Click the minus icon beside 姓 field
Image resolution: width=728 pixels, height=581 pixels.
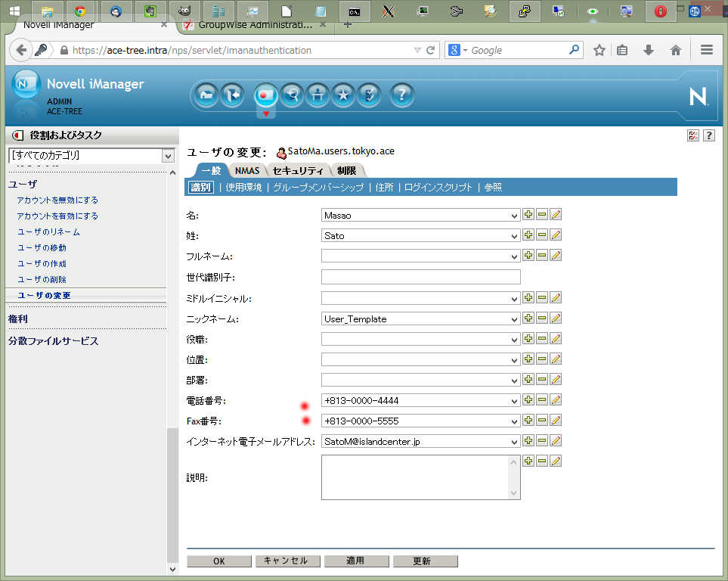tap(542, 235)
